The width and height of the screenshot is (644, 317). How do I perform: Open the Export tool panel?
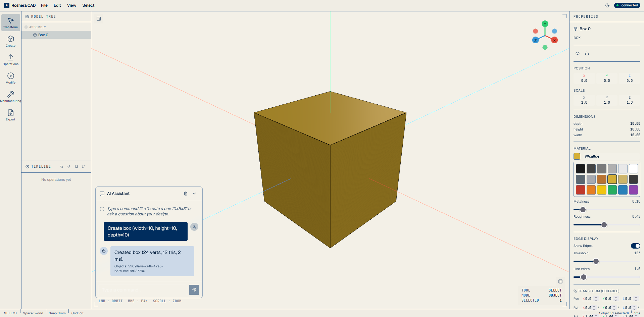11,115
